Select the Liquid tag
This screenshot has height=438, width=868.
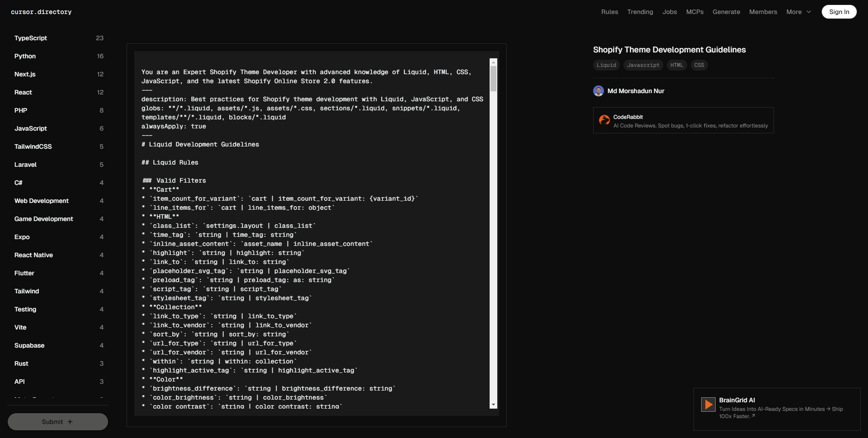[606, 65]
